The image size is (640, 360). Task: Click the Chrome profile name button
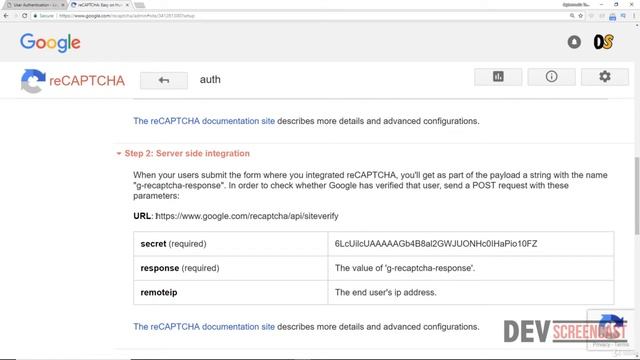tap(576, 4)
